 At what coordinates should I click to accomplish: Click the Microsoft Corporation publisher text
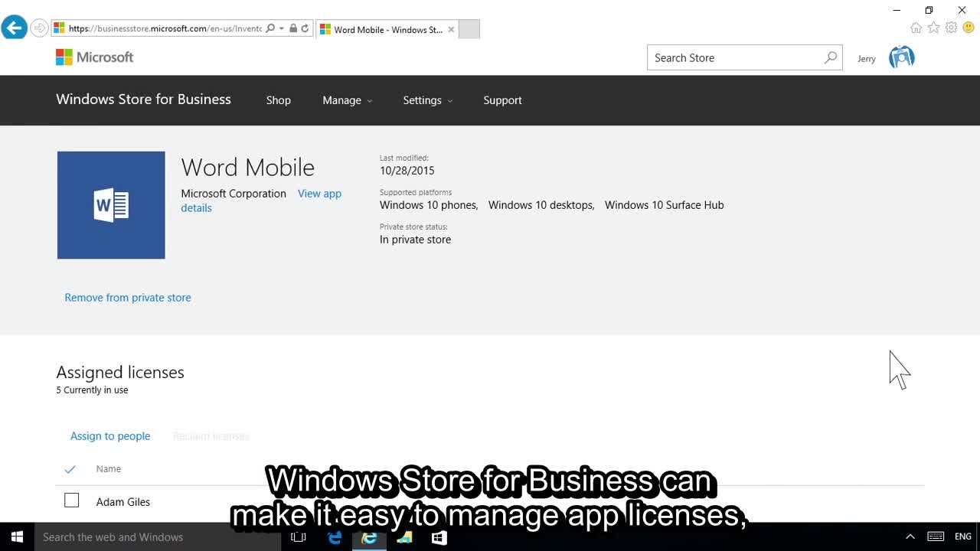234,194
